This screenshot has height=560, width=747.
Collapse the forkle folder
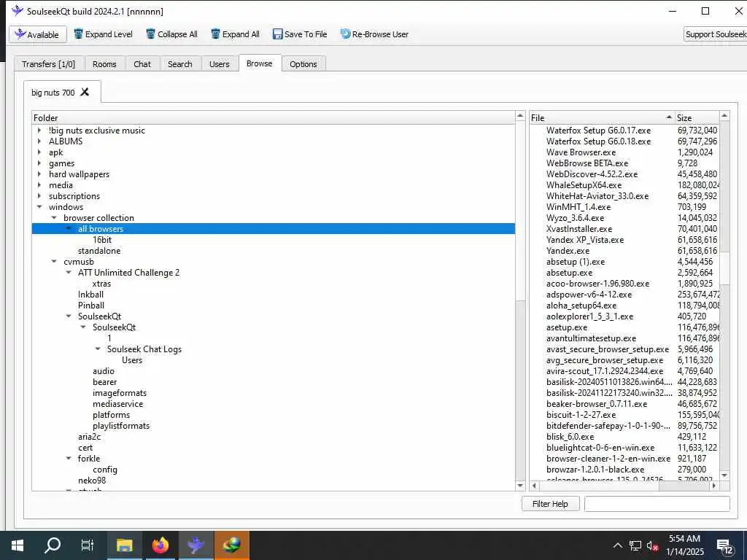pyautogui.click(x=69, y=459)
